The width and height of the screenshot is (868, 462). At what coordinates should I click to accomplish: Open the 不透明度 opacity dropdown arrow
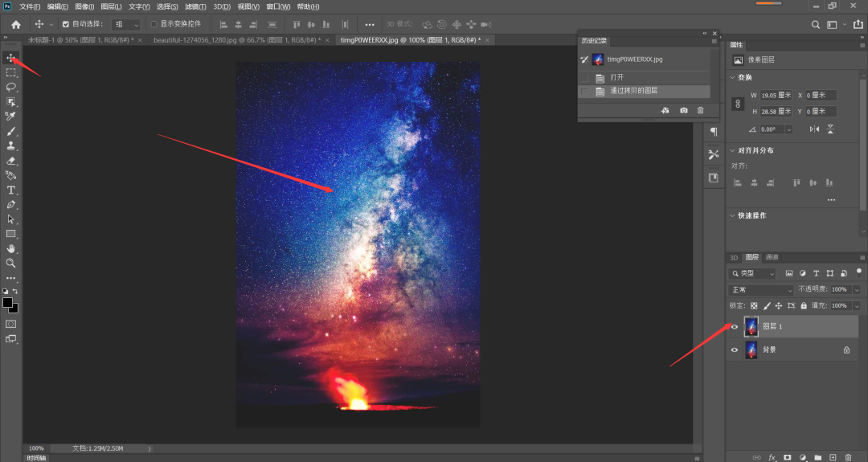click(x=857, y=289)
